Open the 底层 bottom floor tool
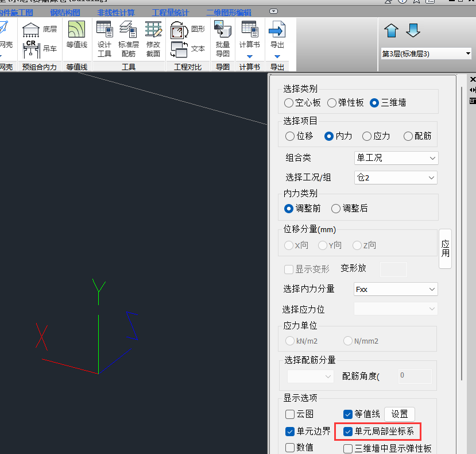The image size is (476, 454). [40, 29]
